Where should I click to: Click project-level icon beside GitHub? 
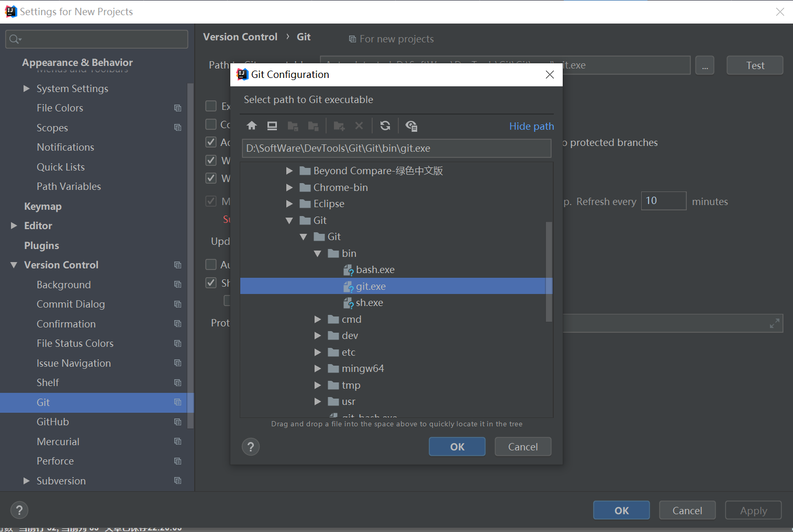tap(178, 422)
